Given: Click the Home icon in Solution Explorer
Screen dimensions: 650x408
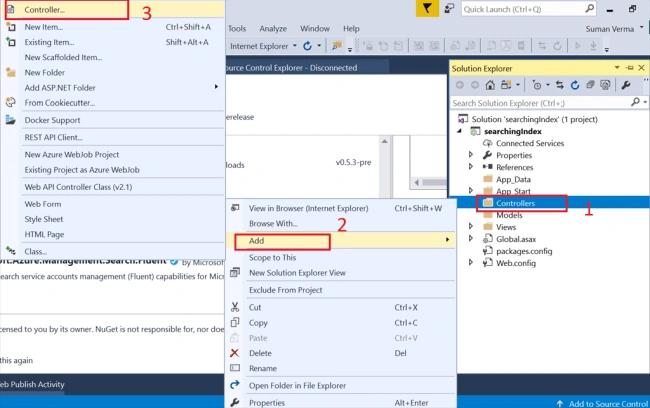Looking at the screenshot, I should click(490, 85).
